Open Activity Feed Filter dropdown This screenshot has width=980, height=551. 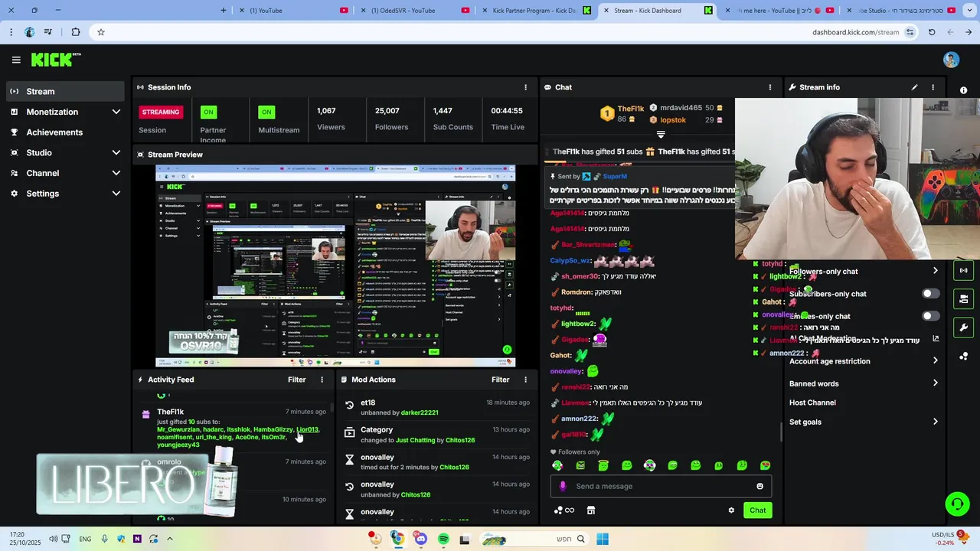(296, 380)
